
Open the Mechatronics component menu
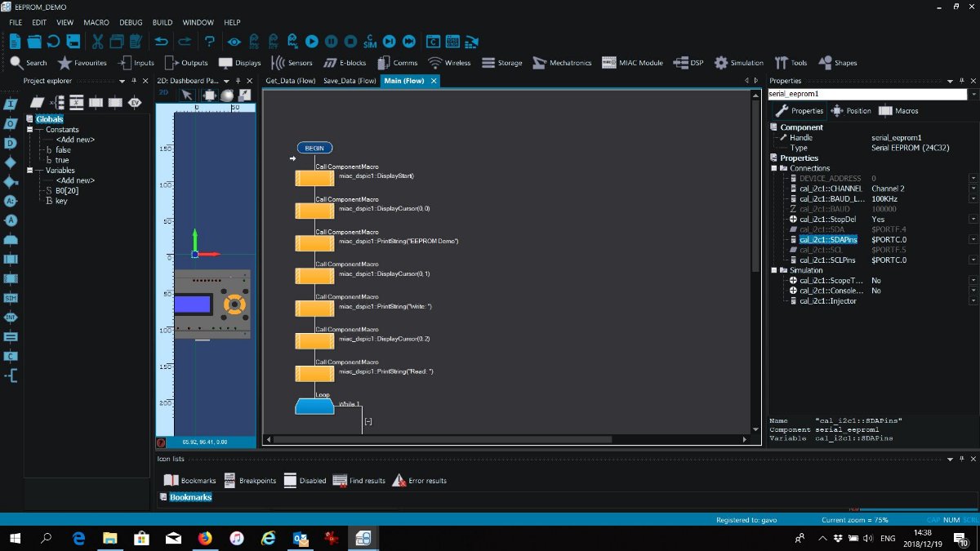click(x=562, y=63)
